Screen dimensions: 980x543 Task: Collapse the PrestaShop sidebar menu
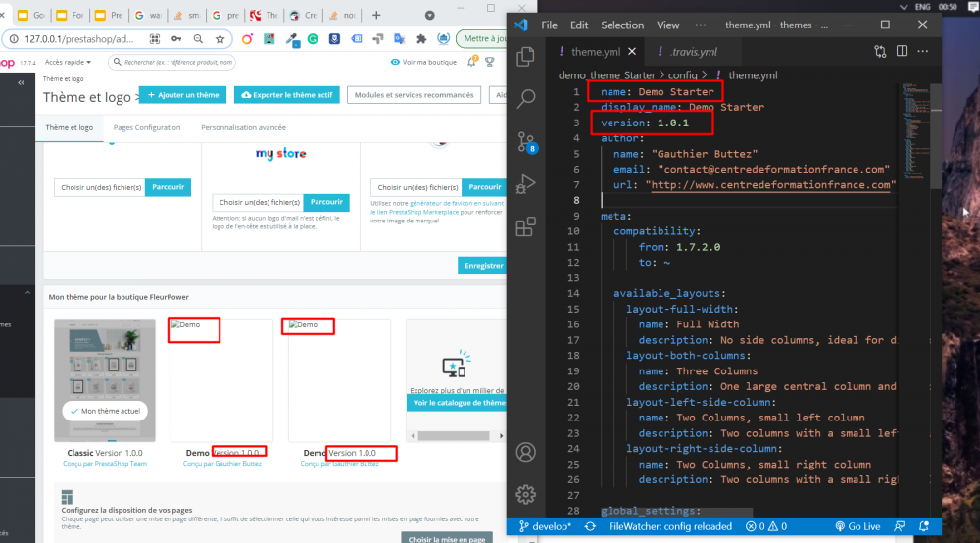click(x=22, y=83)
